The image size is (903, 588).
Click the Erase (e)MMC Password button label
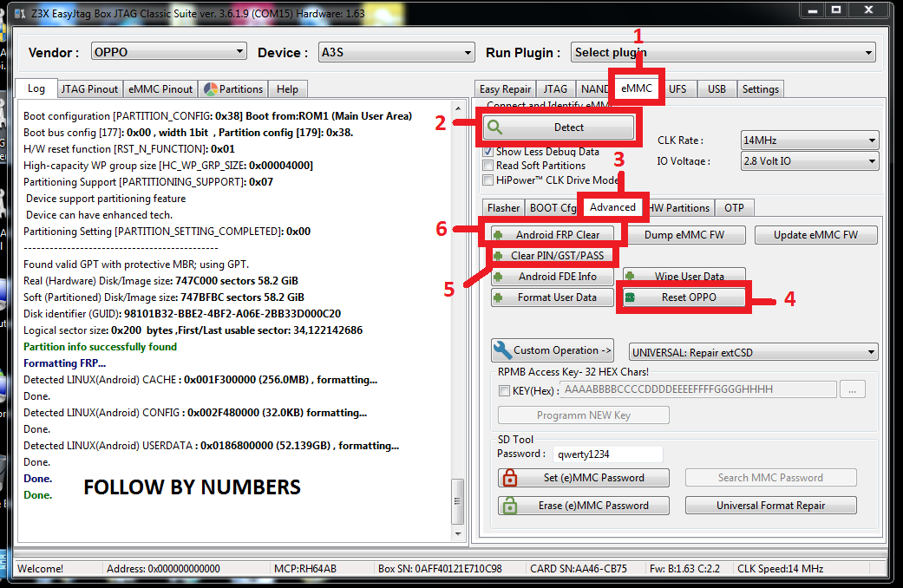point(593,506)
